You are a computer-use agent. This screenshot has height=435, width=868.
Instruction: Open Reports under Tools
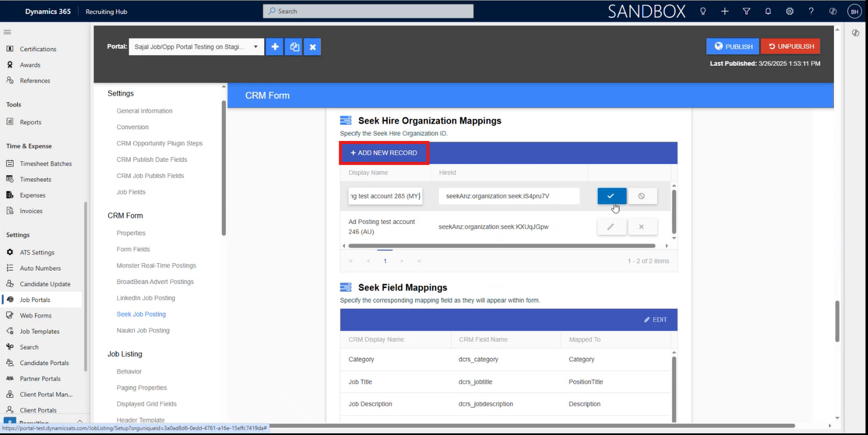(x=30, y=122)
